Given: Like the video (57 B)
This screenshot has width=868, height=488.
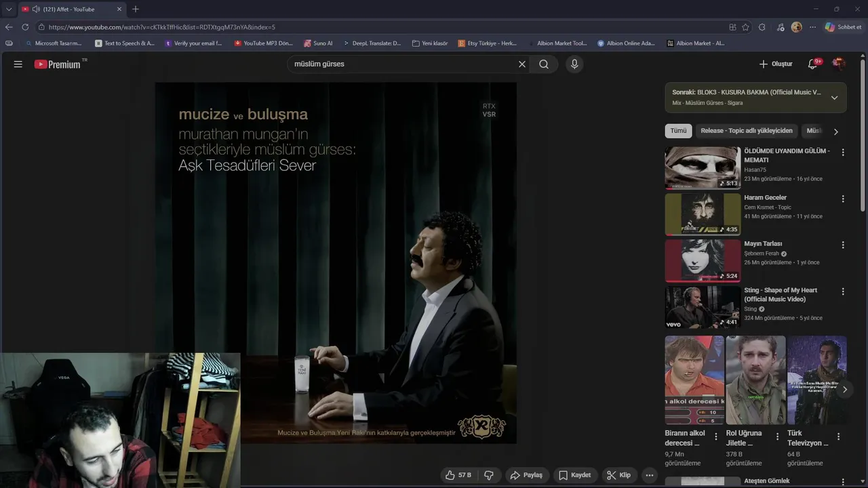Looking at the screenshot, I should point(458,475).
